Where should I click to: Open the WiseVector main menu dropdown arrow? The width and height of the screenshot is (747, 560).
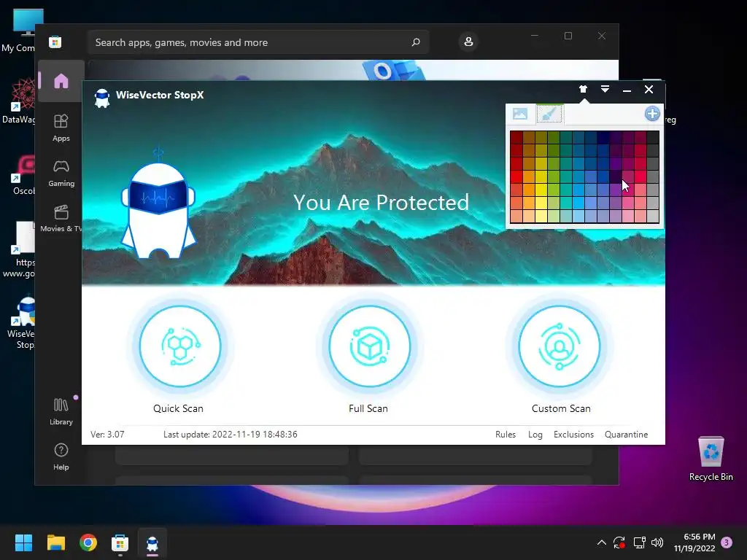605,89
